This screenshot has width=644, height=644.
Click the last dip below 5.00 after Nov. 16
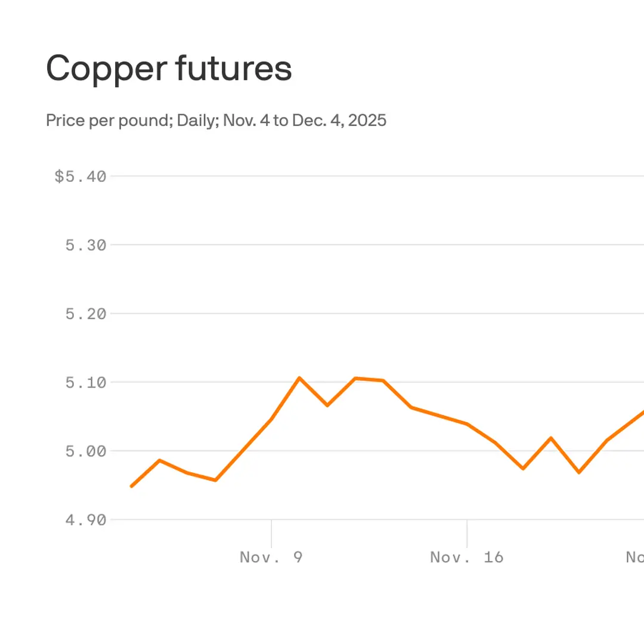[x=578, y=472]
